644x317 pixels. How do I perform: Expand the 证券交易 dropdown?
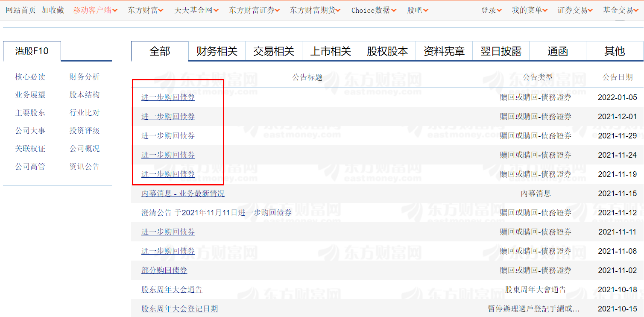(575, 10)
